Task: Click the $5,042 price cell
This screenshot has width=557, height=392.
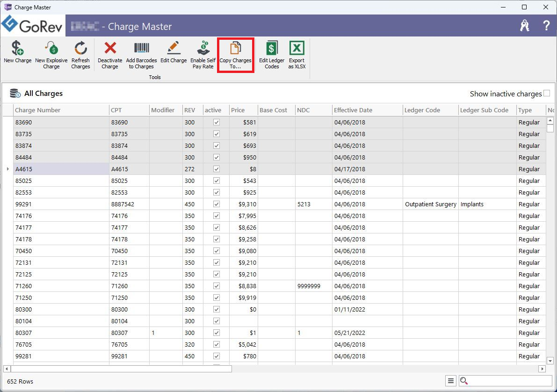Action: point(244,344)
